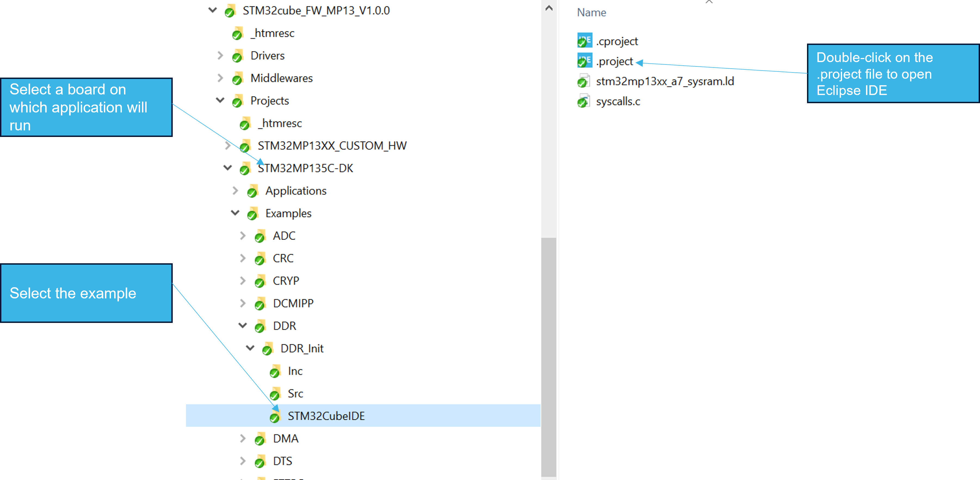Click the STM32CubeIDE folder icon
The height and width of the screenshot is (480, 980).
[x=276, y=416]
